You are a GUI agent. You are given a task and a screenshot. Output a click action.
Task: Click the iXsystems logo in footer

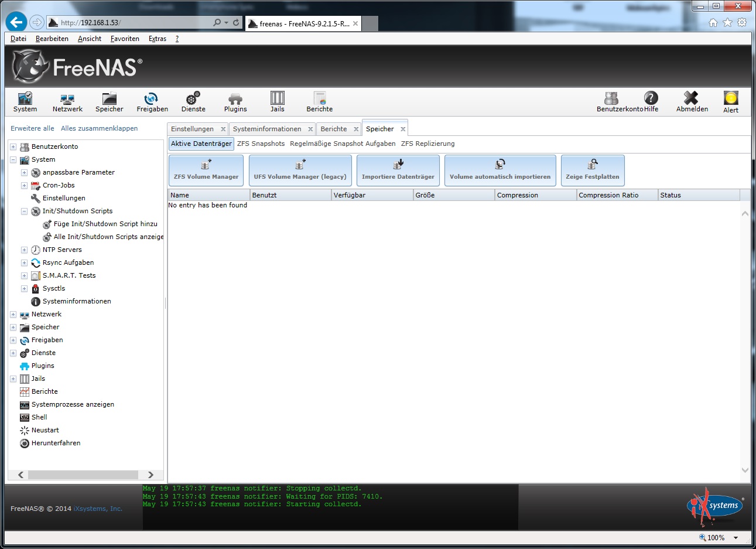(716, 506)
